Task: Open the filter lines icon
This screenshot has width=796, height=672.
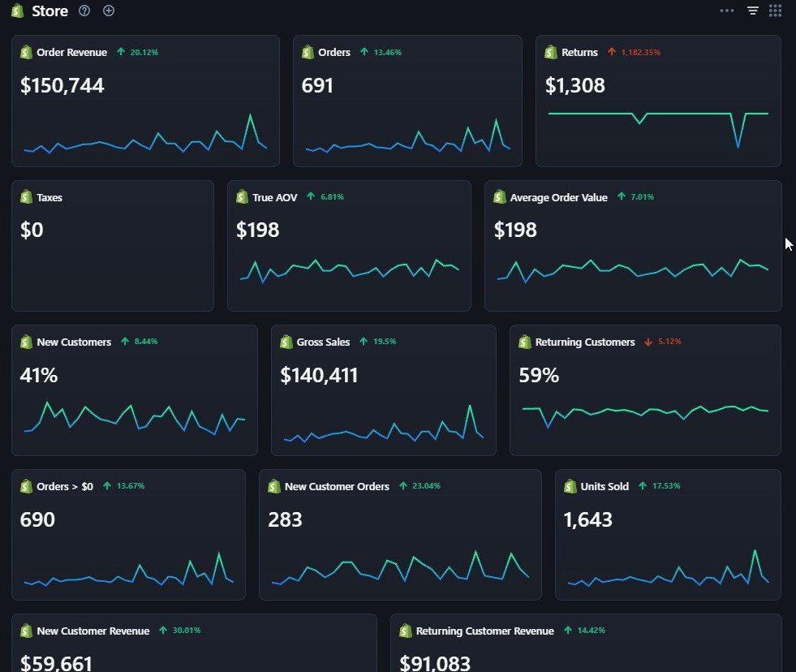Action: [753, 11]
